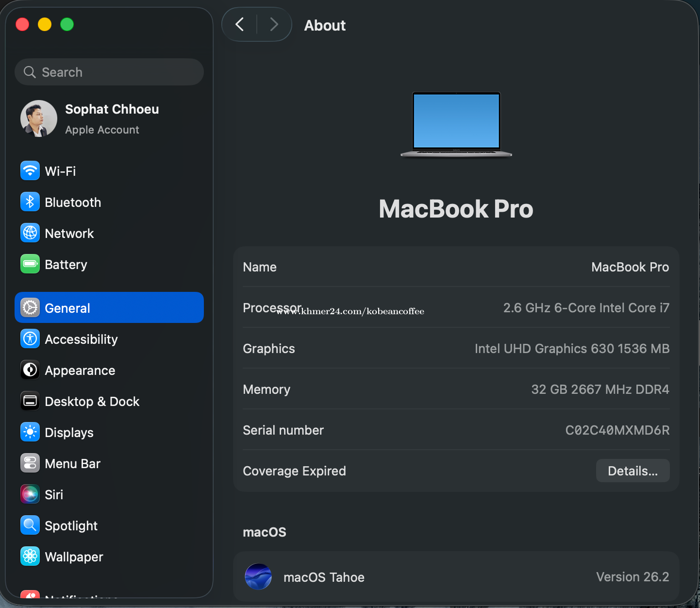Open Displays sun icon
Viewport: 700px width, 608px height.
[x=30, y=432]
